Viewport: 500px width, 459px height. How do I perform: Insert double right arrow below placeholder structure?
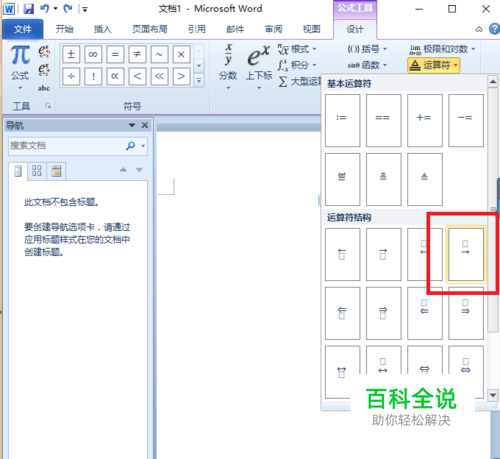tap(466, 313)
